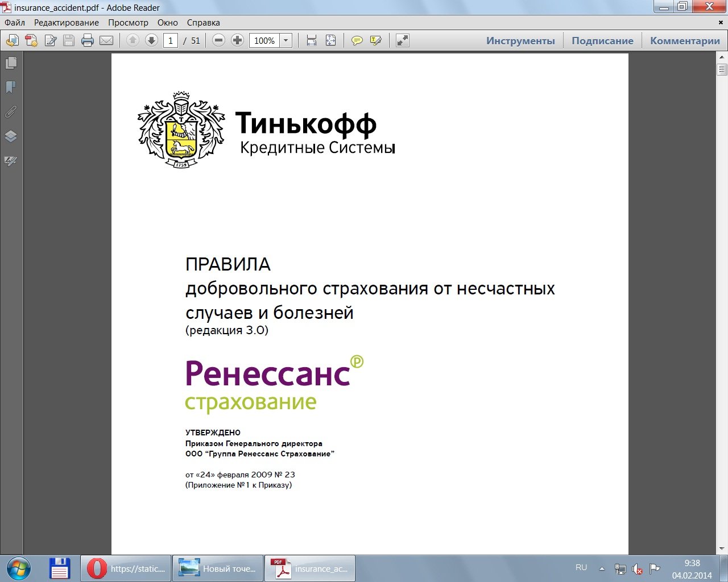Show hidden tray icons arrow
Viewport: 728px width, 582px height.
coord(602,568)
